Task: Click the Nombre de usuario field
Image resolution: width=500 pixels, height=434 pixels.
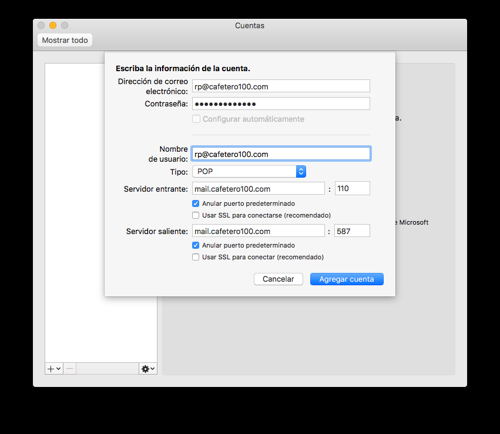Action: [281, 154]
